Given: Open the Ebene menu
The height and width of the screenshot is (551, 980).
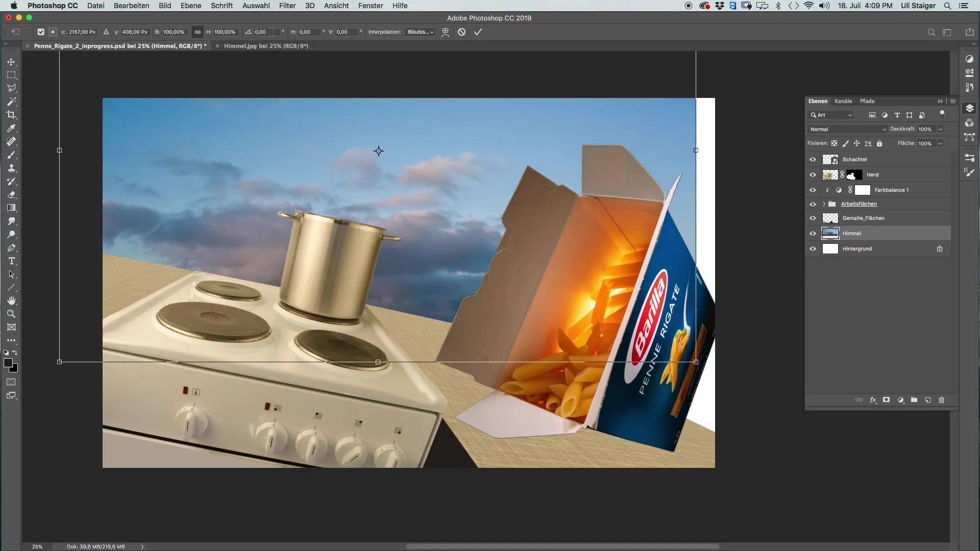Looking at the screenshot, I should pyautogui.click(x=191, y=6).
